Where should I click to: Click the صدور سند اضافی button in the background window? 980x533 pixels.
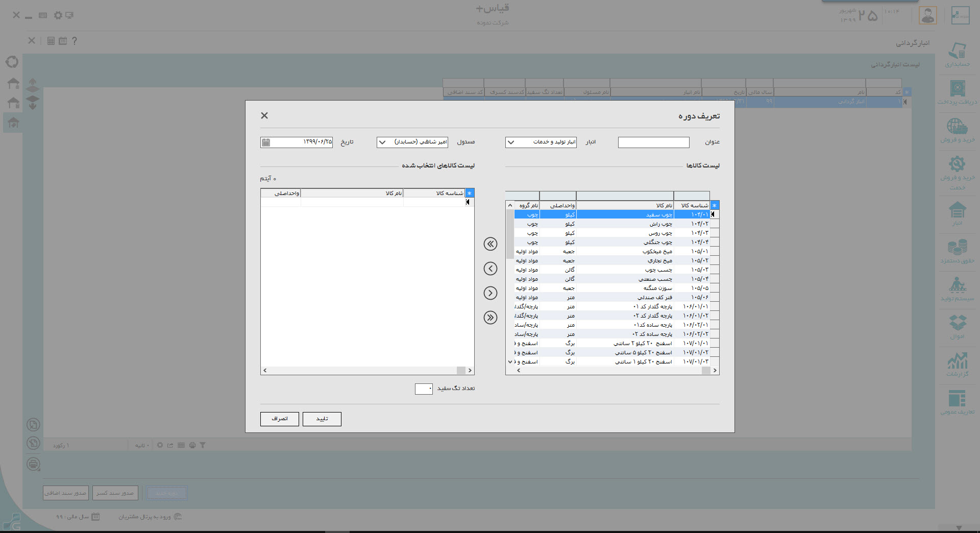66,493
